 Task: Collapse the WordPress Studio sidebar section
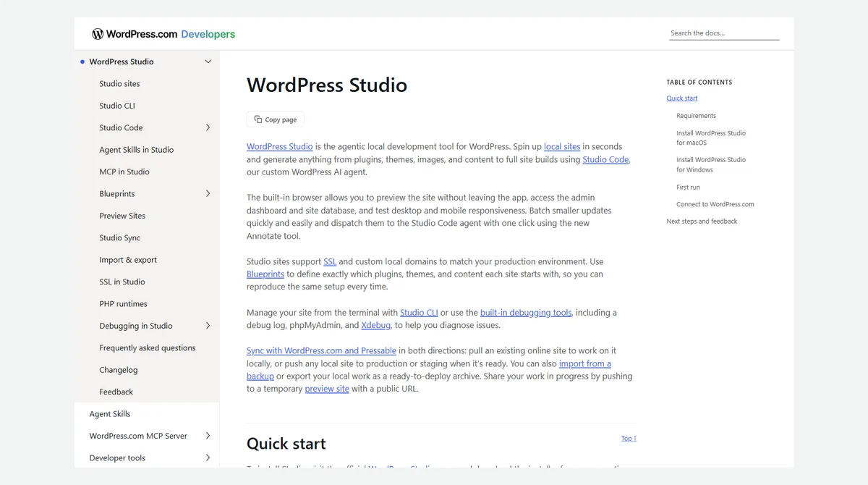(208, 62)
